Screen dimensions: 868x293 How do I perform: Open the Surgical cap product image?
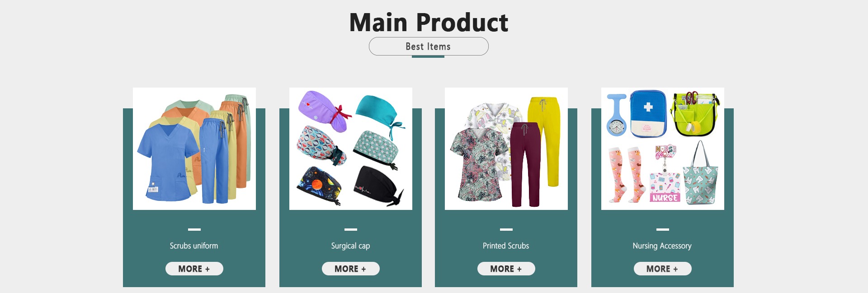(351, 149)
